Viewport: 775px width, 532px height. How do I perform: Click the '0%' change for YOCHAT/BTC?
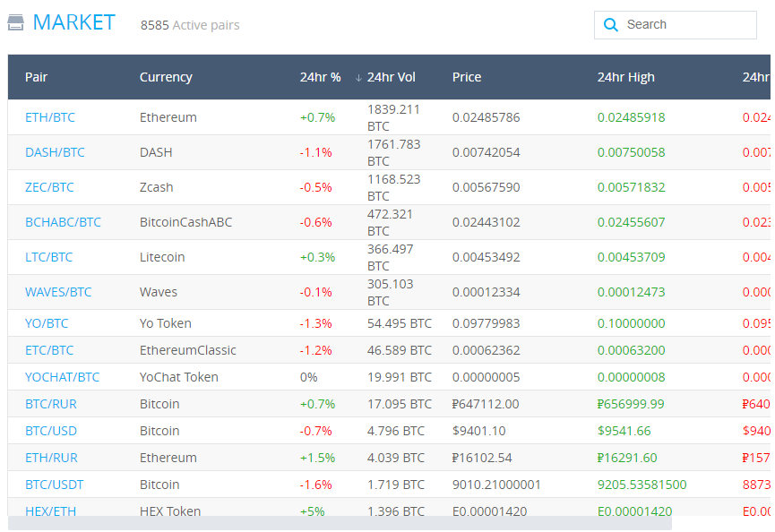pos(308,377)
